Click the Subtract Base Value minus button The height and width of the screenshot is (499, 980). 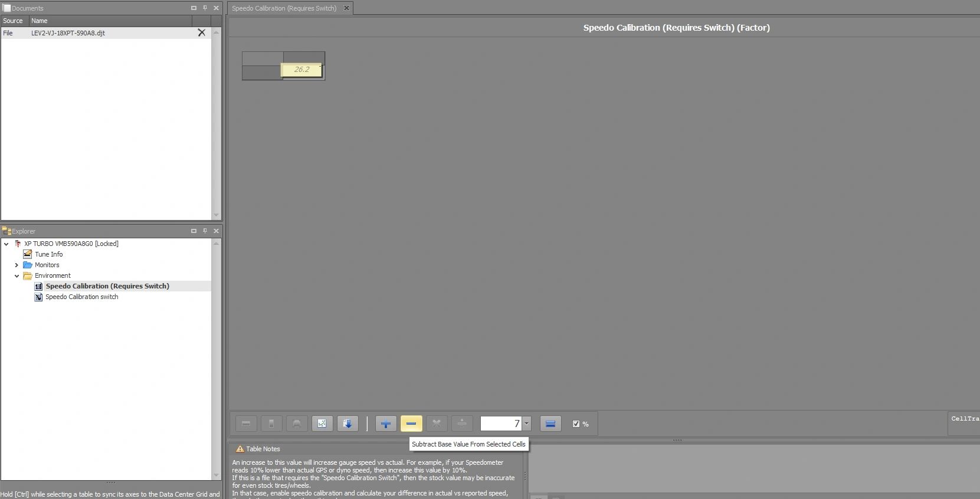pyautogui.click(x=411, y=424)
